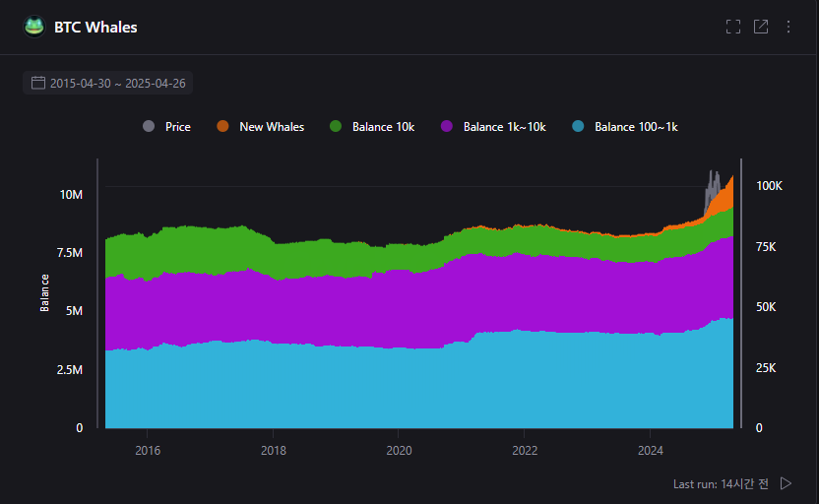The width and height of the screenshot is (819, 504).
Task: Click the green Balance 10k legend dot
Action: pyautogui.click(x=336, y=126)
